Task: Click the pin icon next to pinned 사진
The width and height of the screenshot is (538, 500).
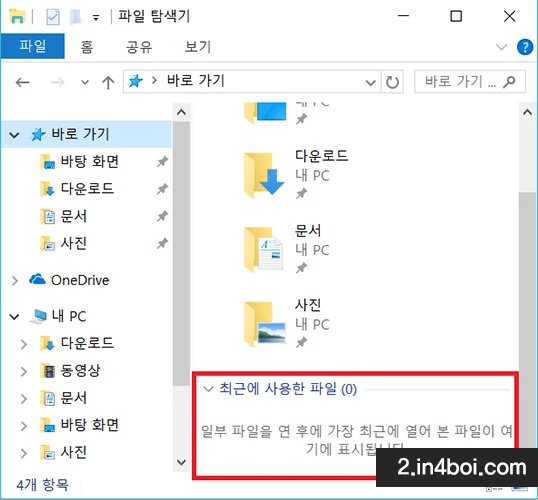Action: pyautogui.click(x=162, y=244)
